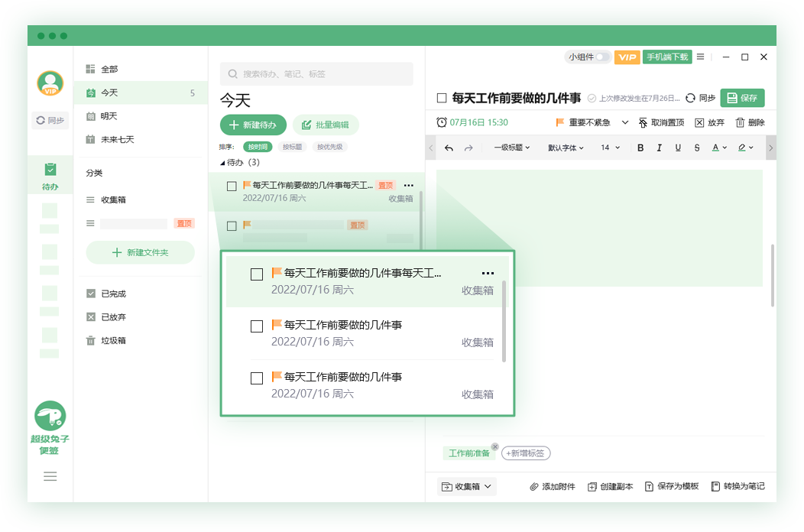The image size is (804, 532).
Task: Expand the priority dropdown arrow after 重要不紧急
Action: (625, 122)
